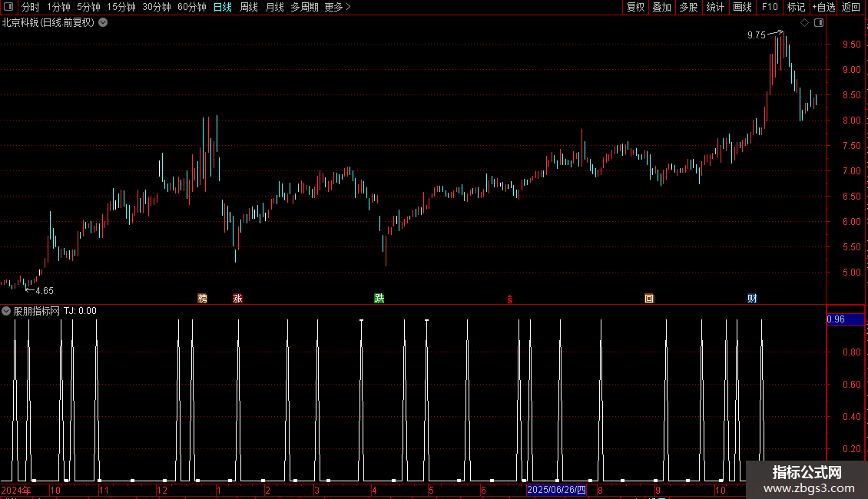
Task: Click the 5.00 price axis label
Action: tap(851, 273)
